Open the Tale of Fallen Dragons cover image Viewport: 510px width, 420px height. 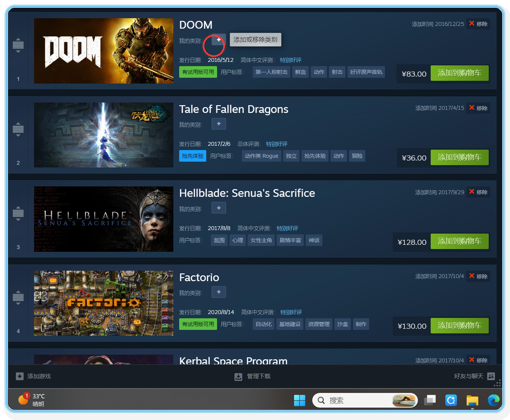point(104,135)
